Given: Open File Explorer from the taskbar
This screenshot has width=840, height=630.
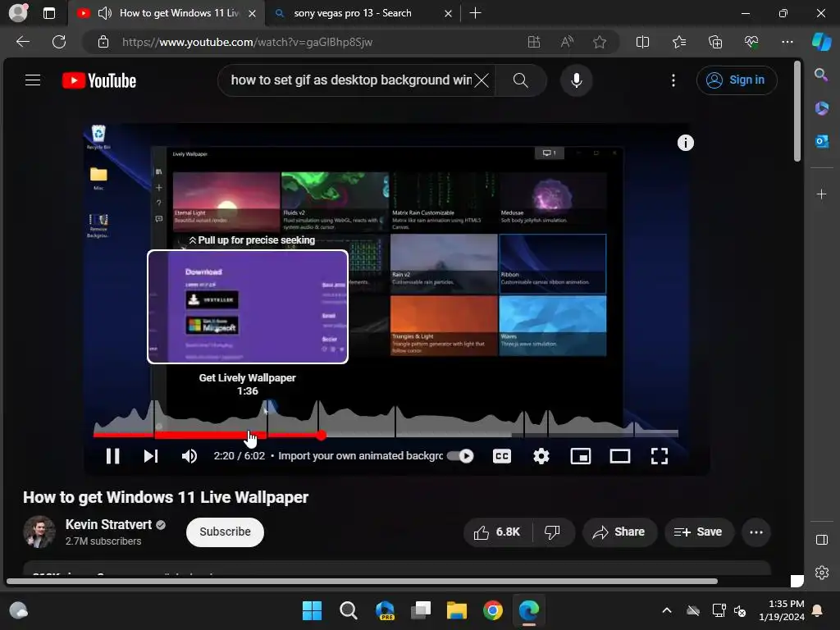Looking at the screenshot, I should (x=456, y=610).
